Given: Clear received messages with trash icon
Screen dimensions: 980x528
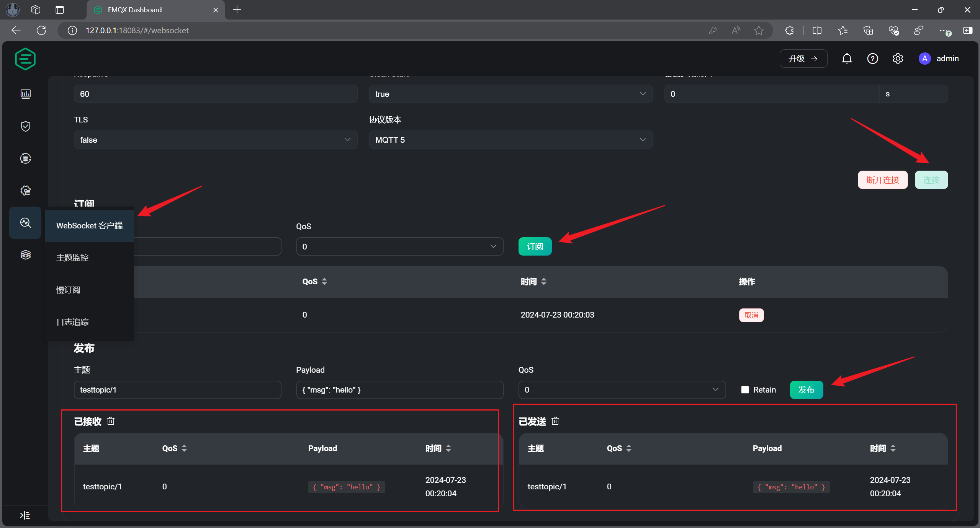Looking at the screenshot, I should click(x=111, y=421).
